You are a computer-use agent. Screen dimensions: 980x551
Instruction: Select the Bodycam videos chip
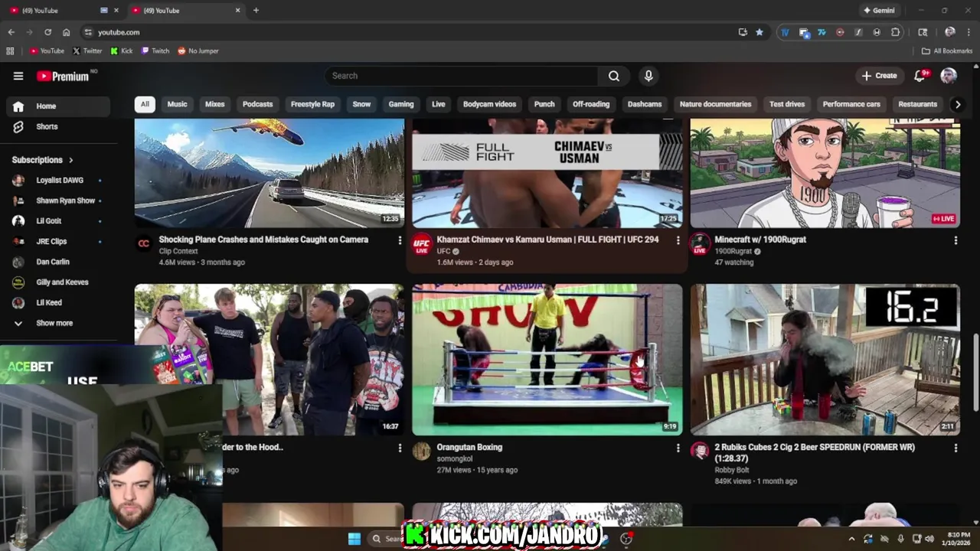[x=489, y=104]
